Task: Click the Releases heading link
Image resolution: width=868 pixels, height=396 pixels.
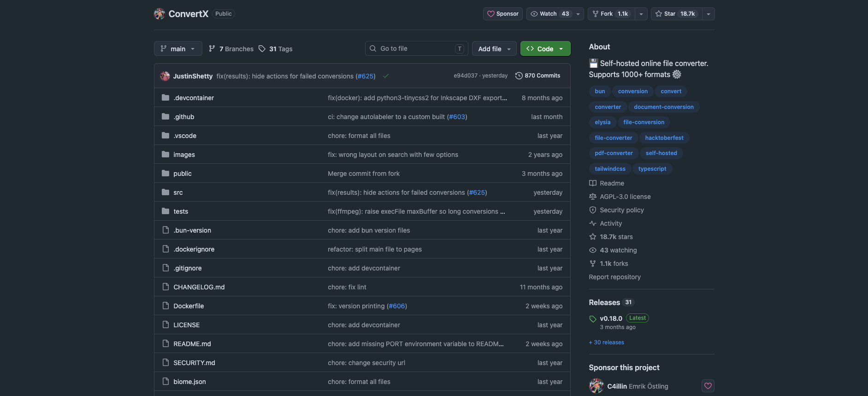Action: click(x=604, y=302)
